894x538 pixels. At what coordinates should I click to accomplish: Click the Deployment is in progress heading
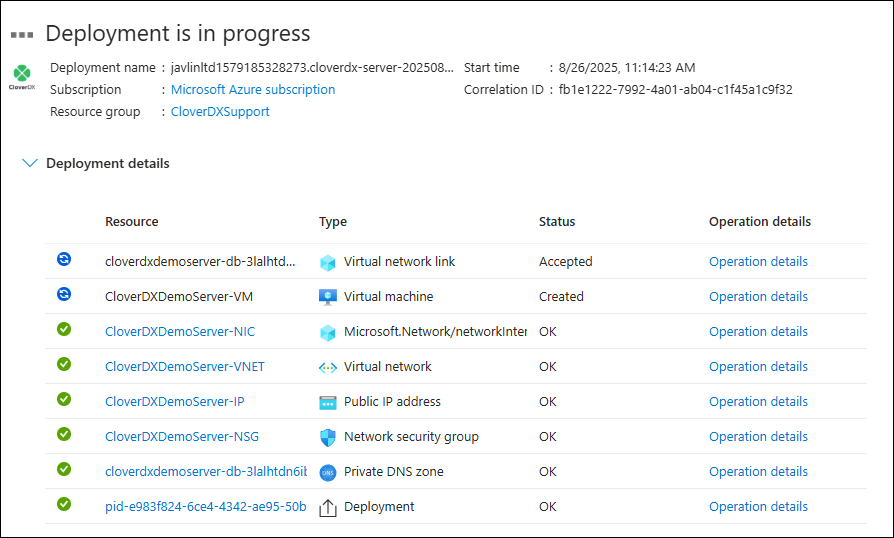tap(178, 34)
